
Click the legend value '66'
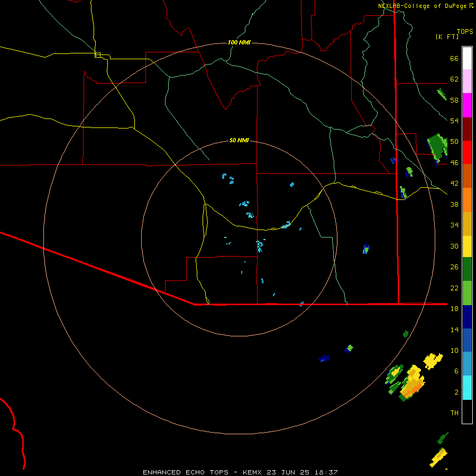(454, 58)
